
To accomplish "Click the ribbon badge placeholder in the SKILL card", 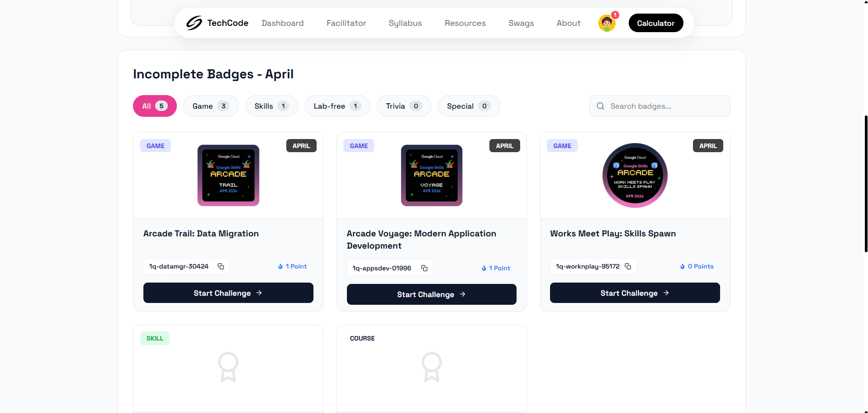I will [228, 367].
